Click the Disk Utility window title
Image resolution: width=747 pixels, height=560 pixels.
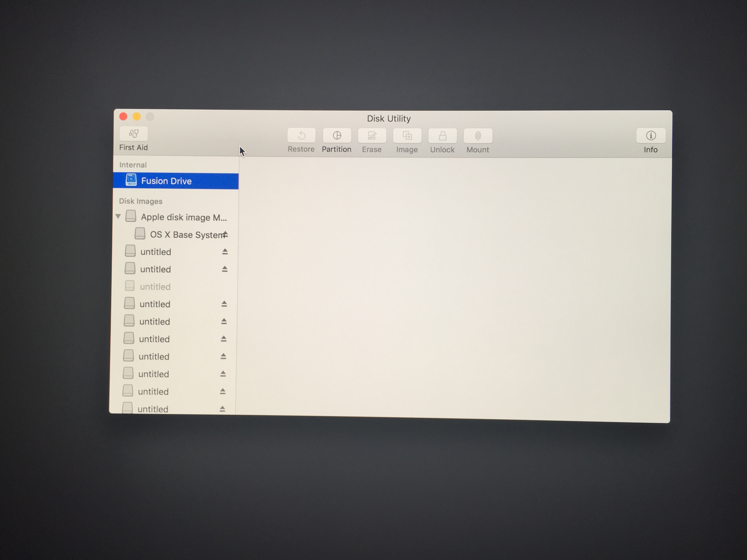click(x=389, y=118)
